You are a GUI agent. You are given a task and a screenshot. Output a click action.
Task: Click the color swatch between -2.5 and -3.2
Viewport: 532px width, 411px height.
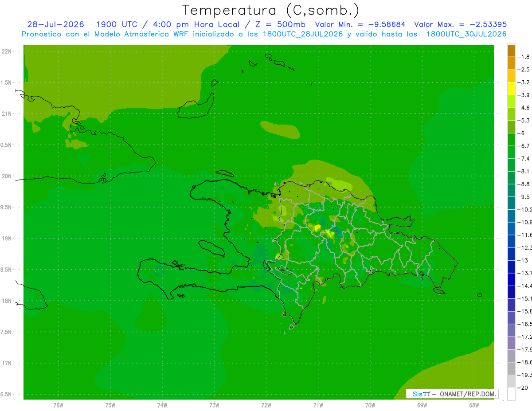[511, 76]
